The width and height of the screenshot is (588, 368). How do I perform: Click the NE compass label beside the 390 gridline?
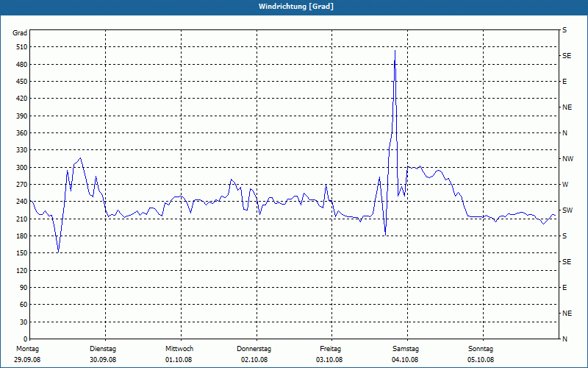point(567,107)
